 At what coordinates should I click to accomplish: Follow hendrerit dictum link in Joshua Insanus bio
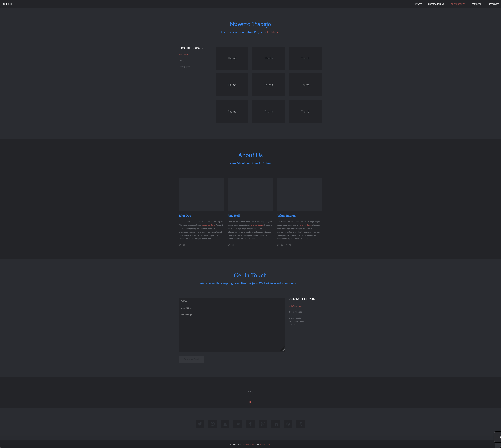click(x=305, y=225)
